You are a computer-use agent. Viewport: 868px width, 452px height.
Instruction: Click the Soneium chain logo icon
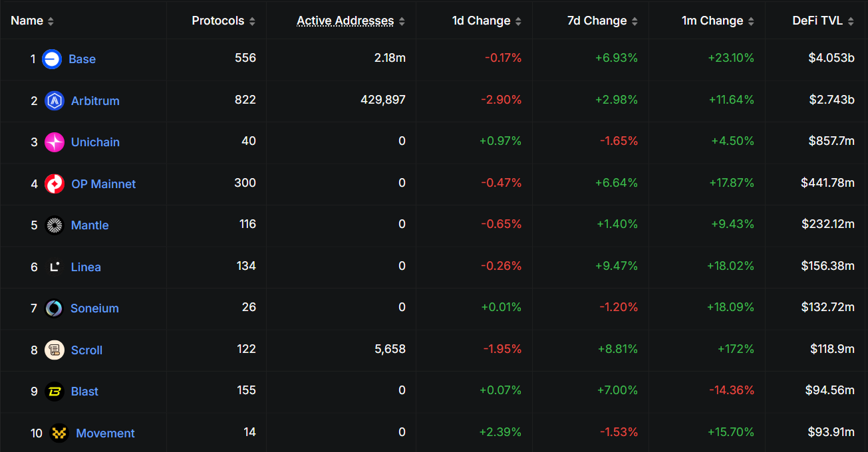point(54,308)
